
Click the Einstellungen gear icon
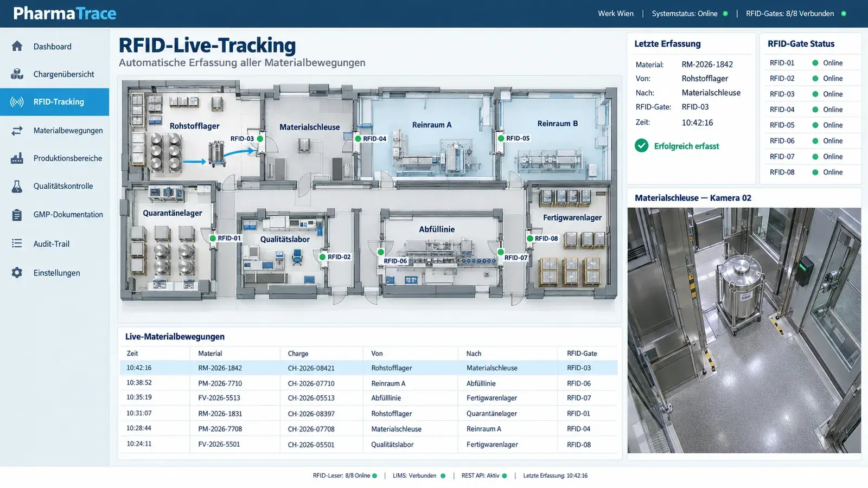click(17, 273)
